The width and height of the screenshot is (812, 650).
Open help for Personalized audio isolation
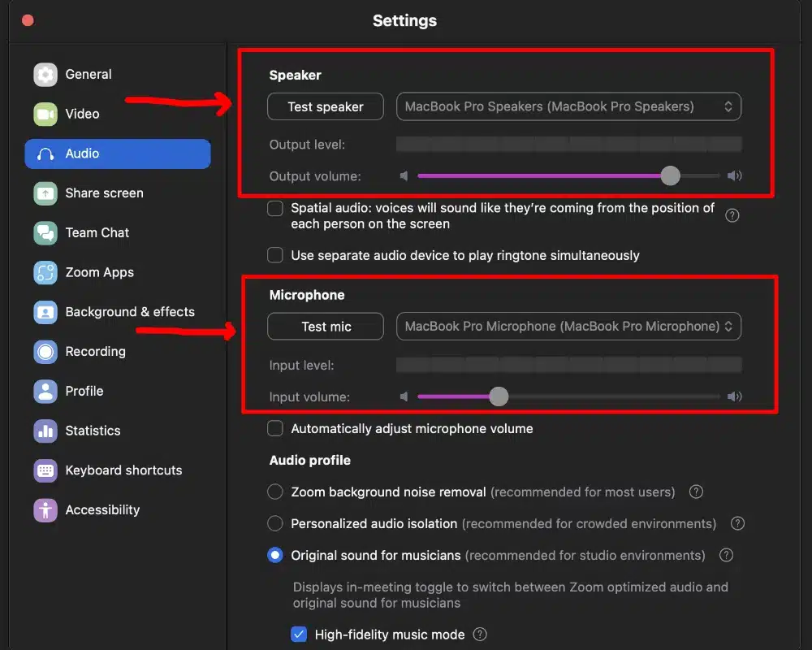(x=737, y=523)
